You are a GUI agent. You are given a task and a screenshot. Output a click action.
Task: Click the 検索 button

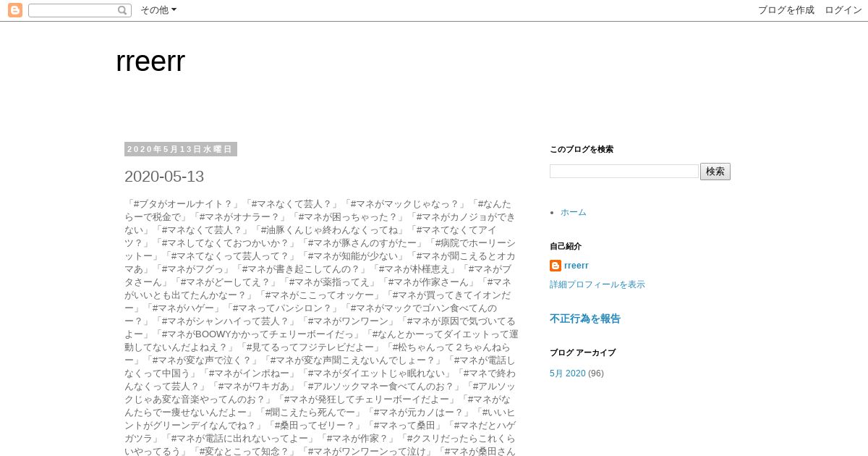[x=715, y=172]
